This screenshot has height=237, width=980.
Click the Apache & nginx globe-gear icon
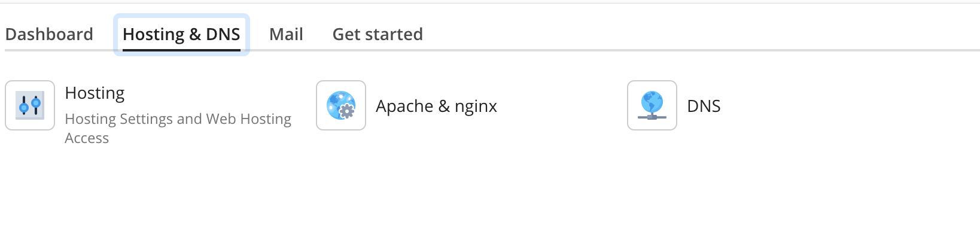tap(341, 105)
